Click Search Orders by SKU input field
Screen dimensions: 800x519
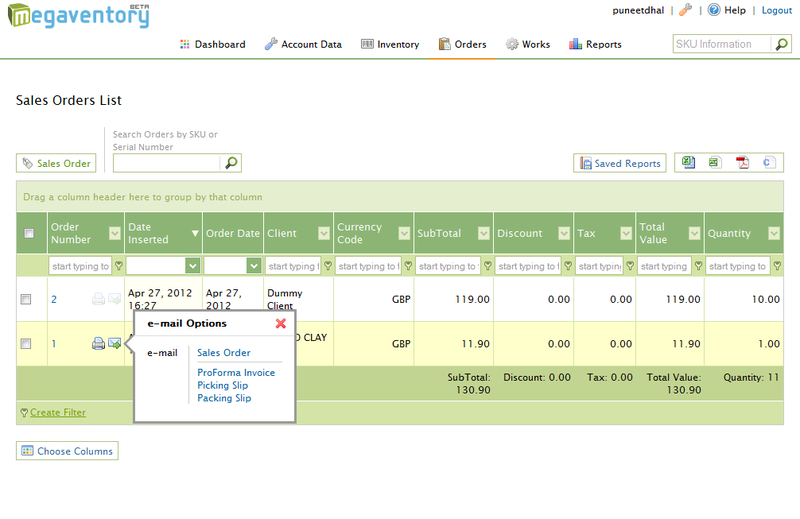pos(167,163)
